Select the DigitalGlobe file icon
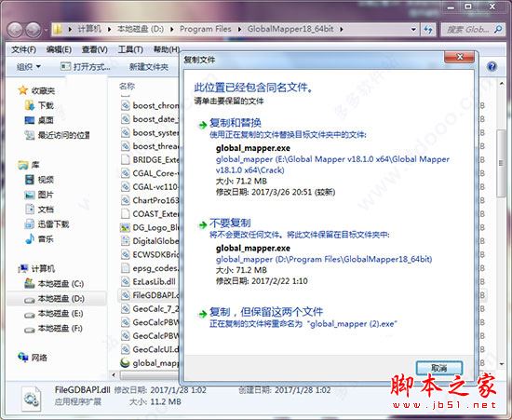Screen dimensions: 512x420 point(126,240)
